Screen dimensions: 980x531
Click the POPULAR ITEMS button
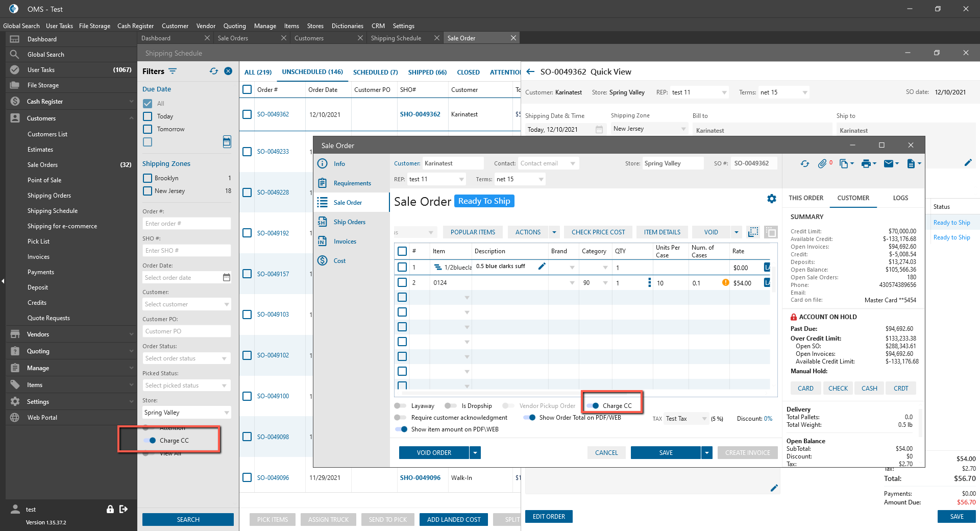(x=473, y=232)
